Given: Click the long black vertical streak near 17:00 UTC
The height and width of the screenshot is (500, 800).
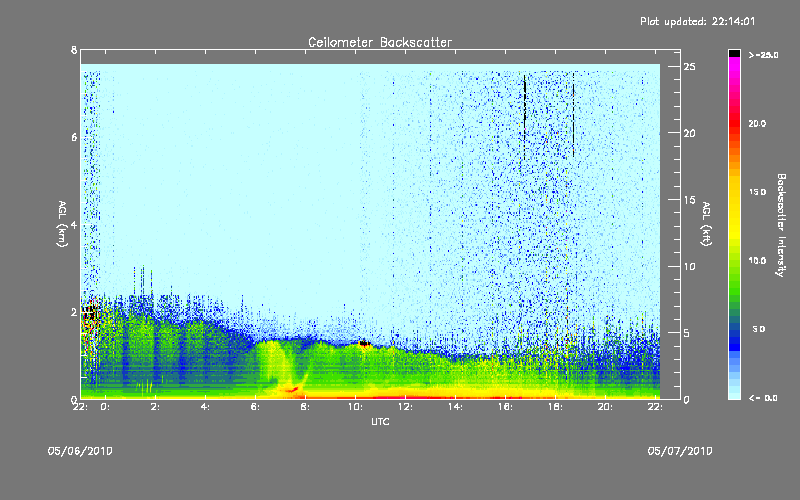Looking at the screenshot, I should 524,117.
